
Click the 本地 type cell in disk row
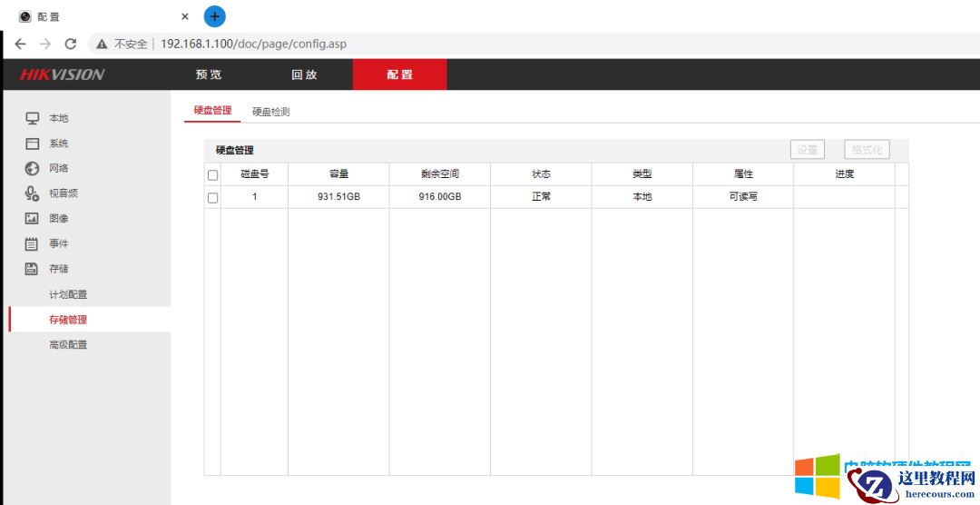tap(642, 196)
